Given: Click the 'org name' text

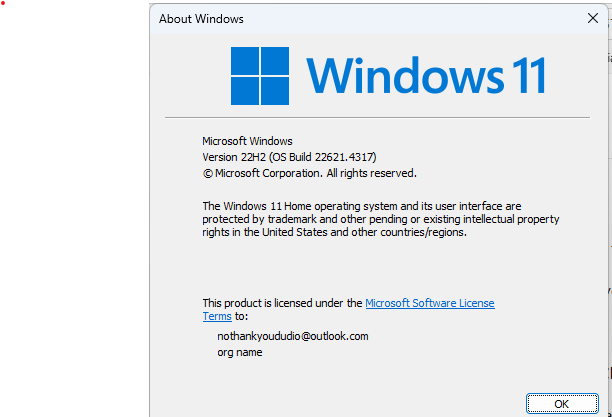Looking at the screenshot, I should (x=240, y=352).
